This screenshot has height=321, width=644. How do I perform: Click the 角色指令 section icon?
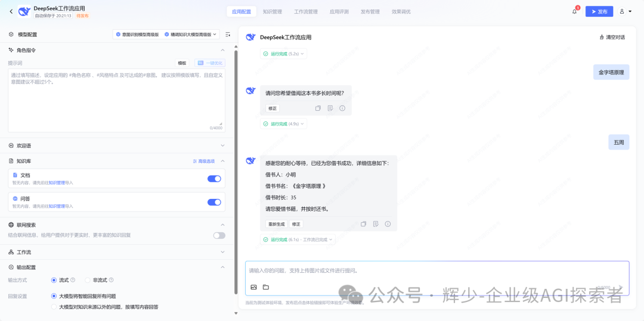click(11, 50)
